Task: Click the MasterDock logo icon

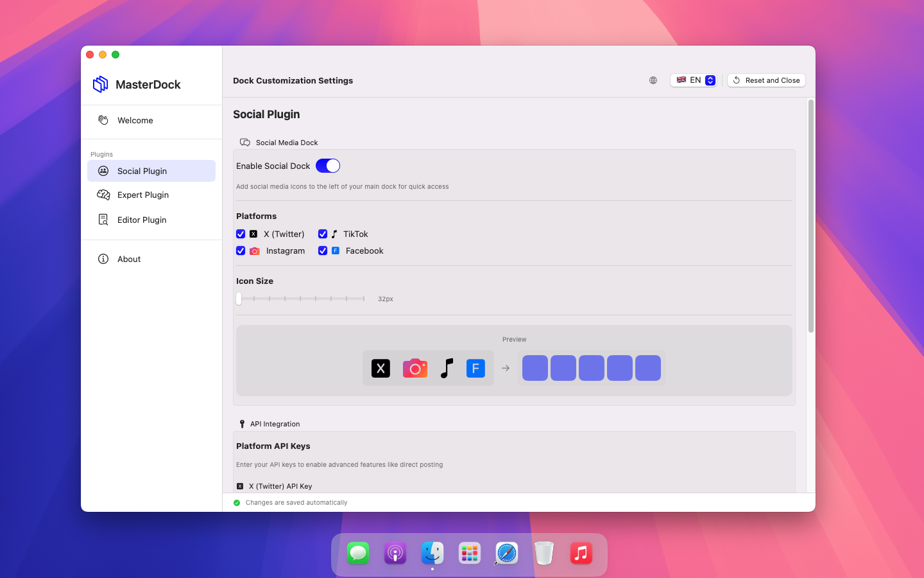Action: [x=101, y=84]
